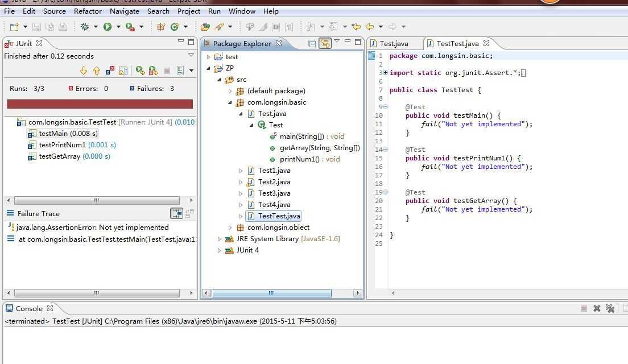Click the Package Explorer horizontal scrollbar
This screenshot has width=628, height=364.
pos(271,293)
